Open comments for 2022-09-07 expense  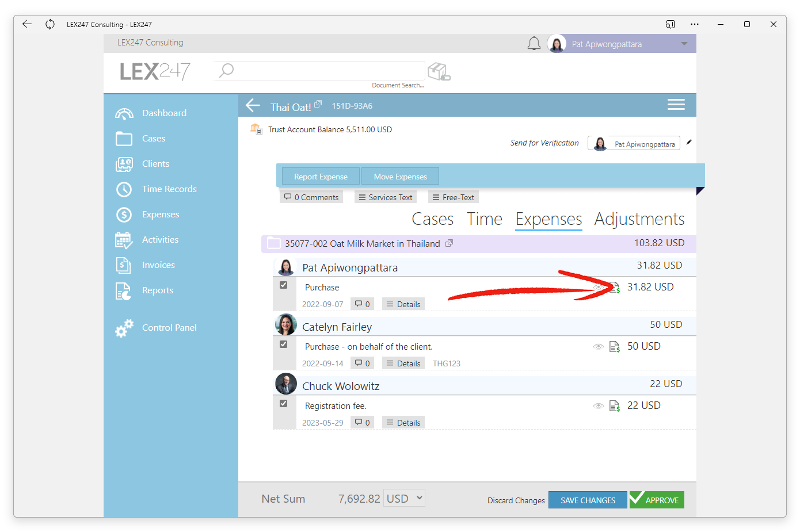point(363,304)
